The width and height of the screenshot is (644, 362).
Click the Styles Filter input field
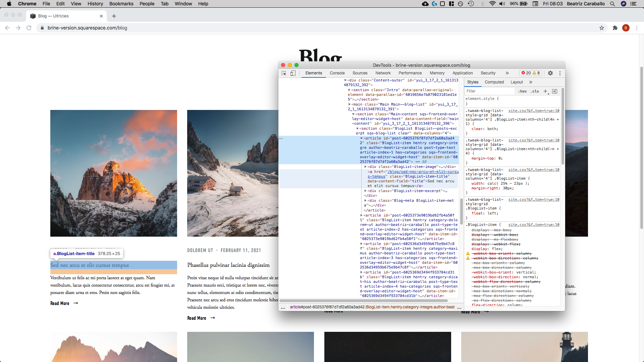pos(490,91)
